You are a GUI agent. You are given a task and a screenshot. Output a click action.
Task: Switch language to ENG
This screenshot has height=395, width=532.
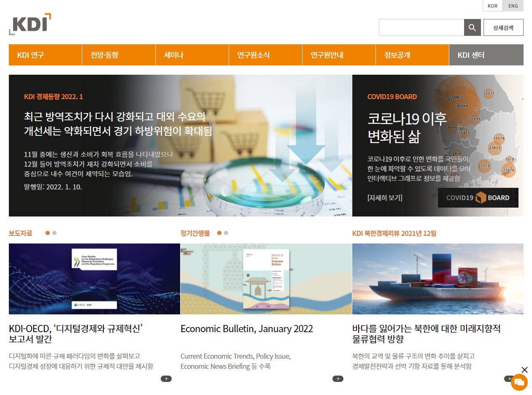[x=513, y=6]
